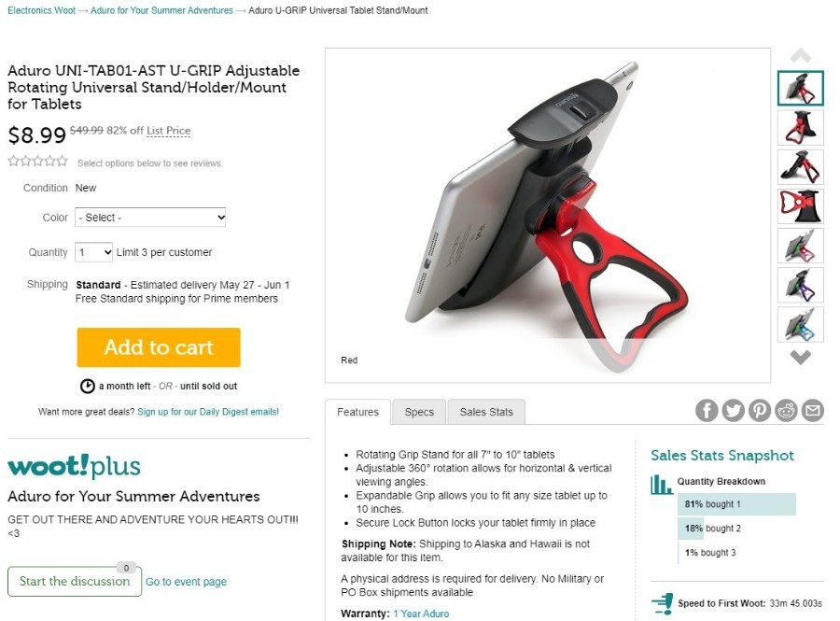Show previous thumbnails with up arrow

(801, 56)
